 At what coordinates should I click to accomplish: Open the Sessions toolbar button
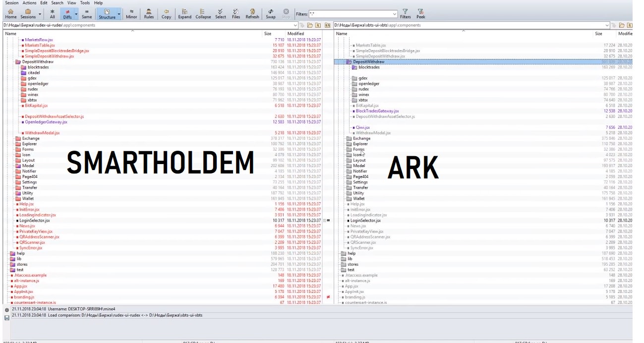(28, 13)
